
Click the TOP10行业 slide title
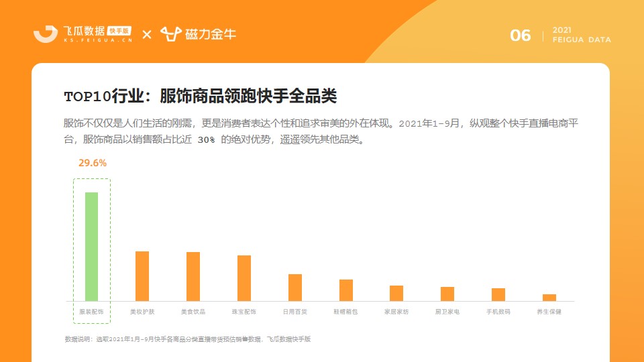[201, 96]
